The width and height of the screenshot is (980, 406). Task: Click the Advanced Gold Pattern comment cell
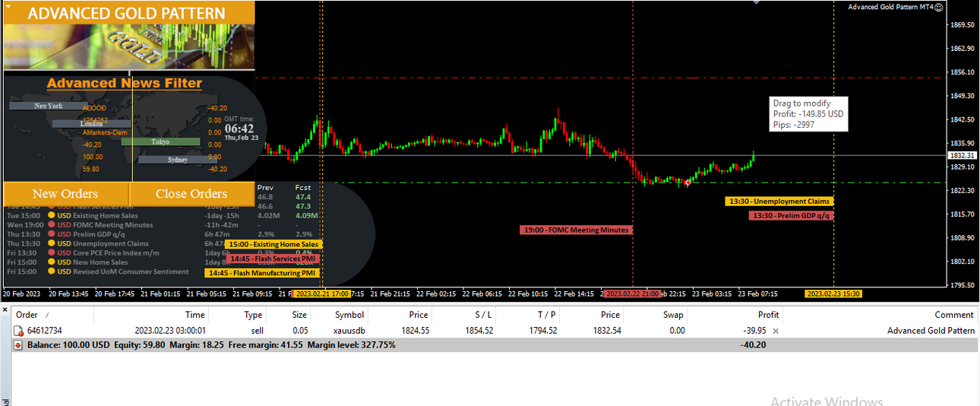click(931, 331)
